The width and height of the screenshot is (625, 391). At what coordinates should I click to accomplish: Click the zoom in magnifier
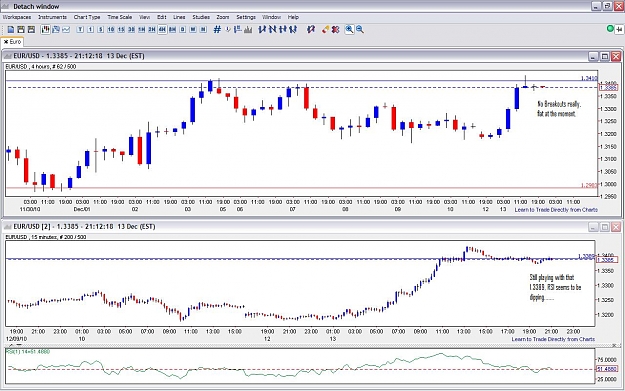tap(349, 29)
